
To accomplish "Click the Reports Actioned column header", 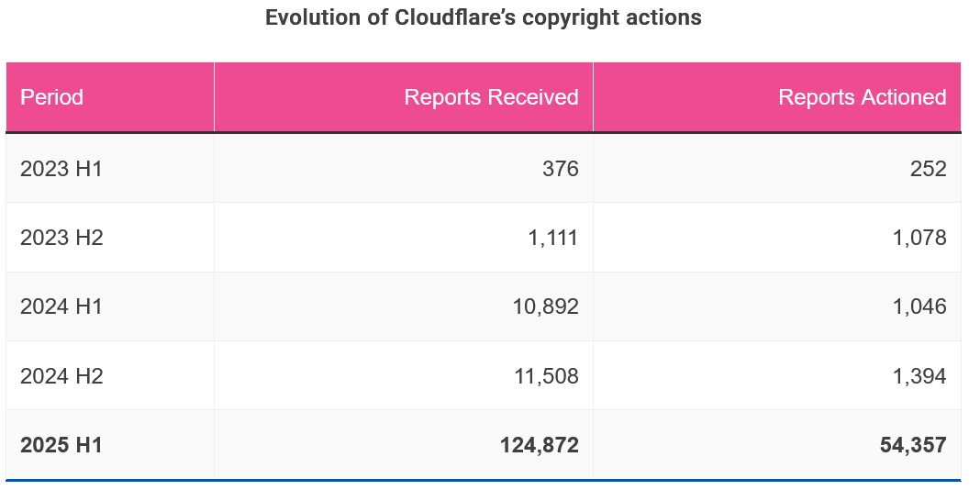I will coord(862,97).
